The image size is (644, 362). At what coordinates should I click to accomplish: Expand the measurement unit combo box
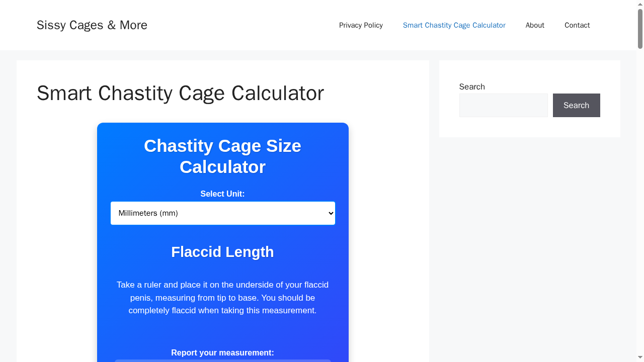pos(222,213)
